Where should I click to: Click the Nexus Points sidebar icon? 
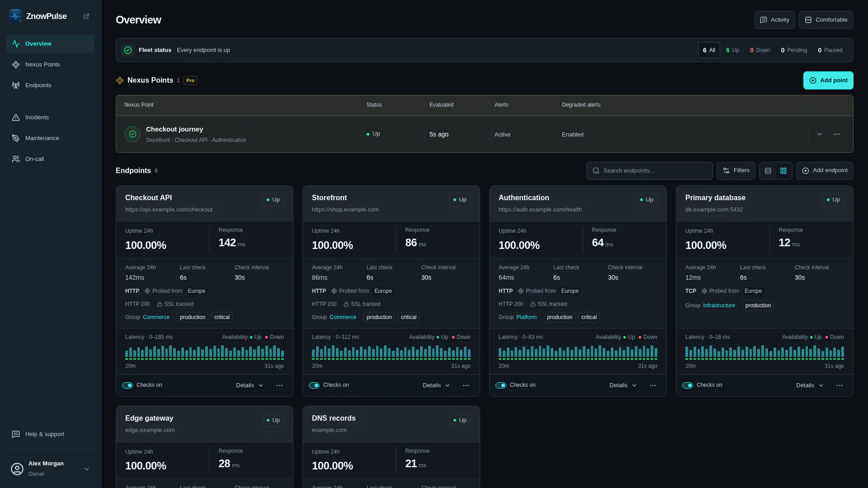pos(16,65)
